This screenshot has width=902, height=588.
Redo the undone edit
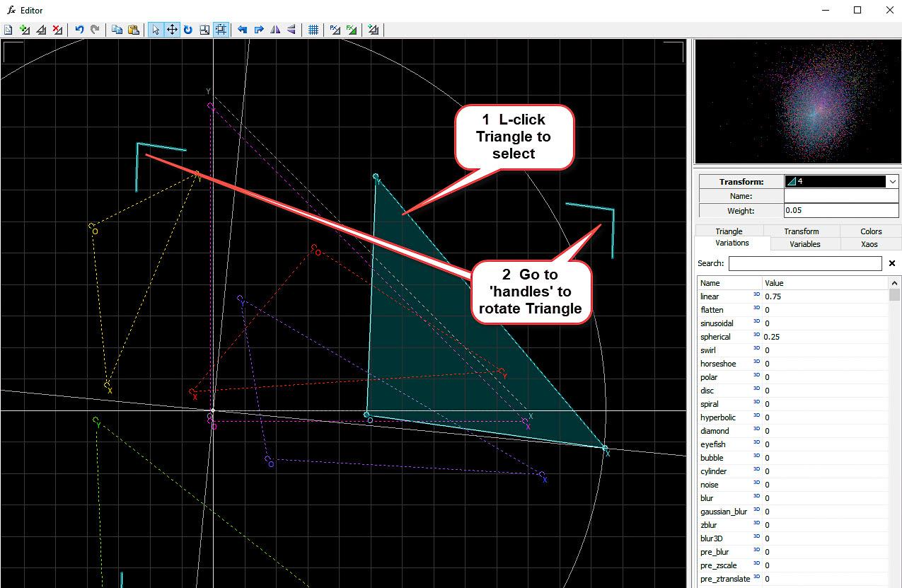[95, 30]
